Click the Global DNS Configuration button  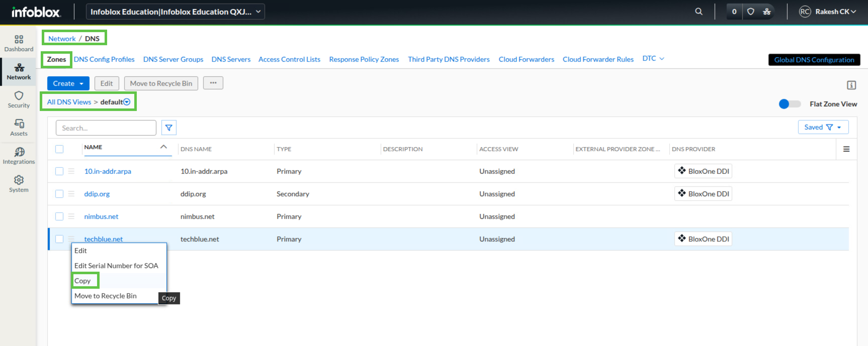814,60
